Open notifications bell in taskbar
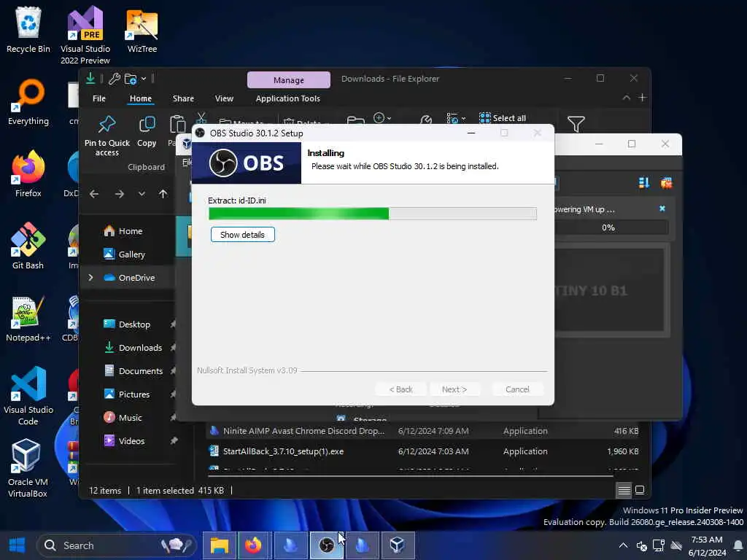This screenshot has height=560, width=747. point(738,545)
